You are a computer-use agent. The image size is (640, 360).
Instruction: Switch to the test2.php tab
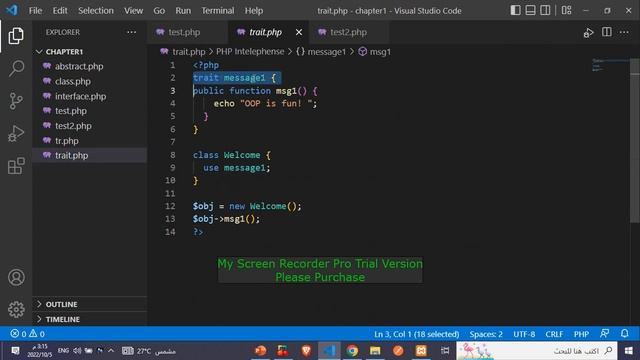[x=349, y=32]
